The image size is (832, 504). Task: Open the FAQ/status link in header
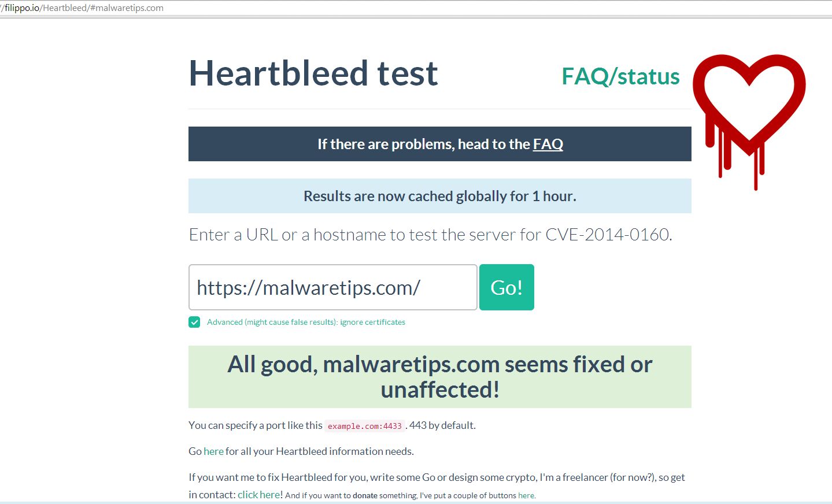[x=620, y=76]
